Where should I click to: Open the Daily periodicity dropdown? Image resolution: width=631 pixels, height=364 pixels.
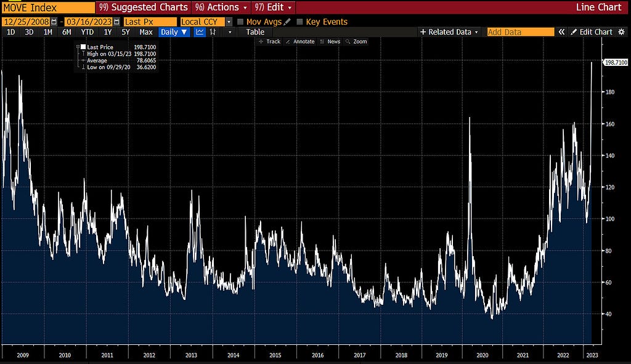tap(174, 32)
